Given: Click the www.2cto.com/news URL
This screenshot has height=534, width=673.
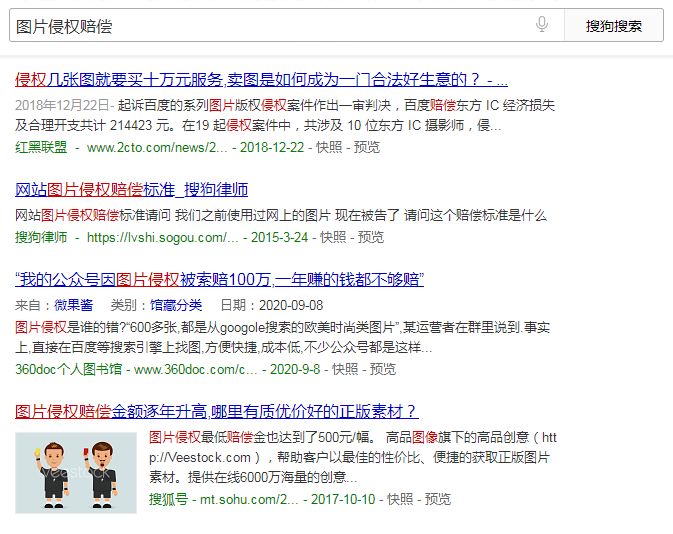Looking at the screenshot, I should click(x=157, y=147).
